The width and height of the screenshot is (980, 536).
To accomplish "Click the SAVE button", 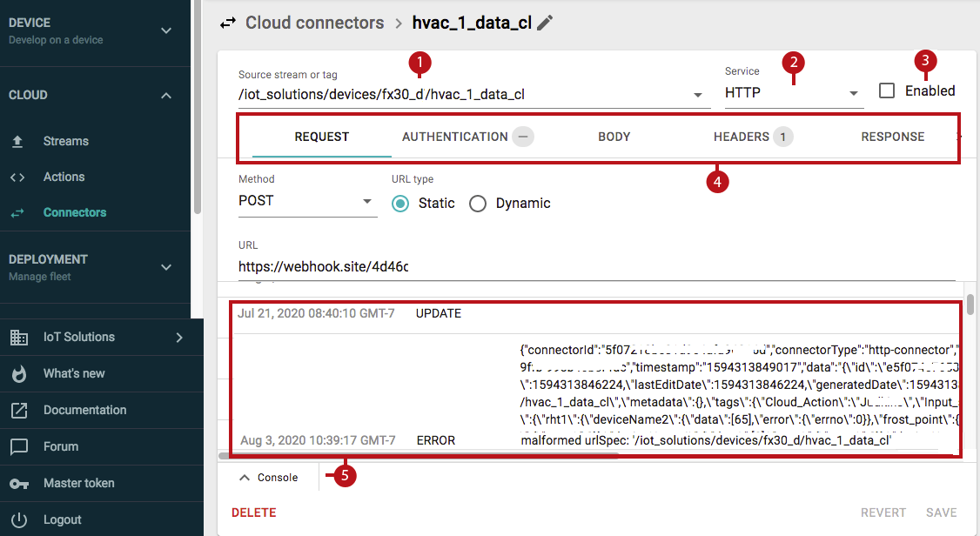I will (941, 513).
